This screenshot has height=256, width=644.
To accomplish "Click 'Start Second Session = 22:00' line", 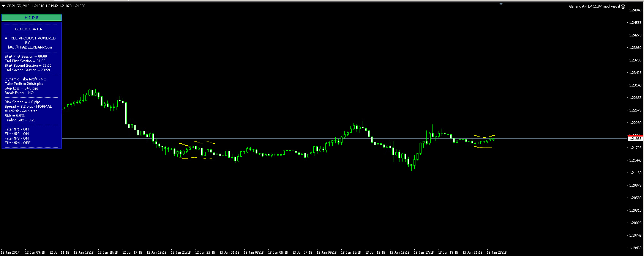I will (28, 66).
